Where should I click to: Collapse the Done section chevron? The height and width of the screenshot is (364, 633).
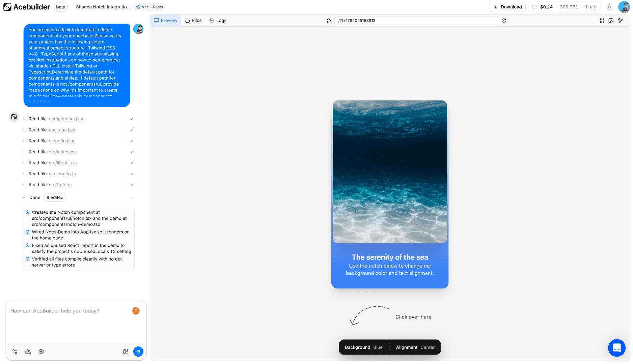click(132, 198)
